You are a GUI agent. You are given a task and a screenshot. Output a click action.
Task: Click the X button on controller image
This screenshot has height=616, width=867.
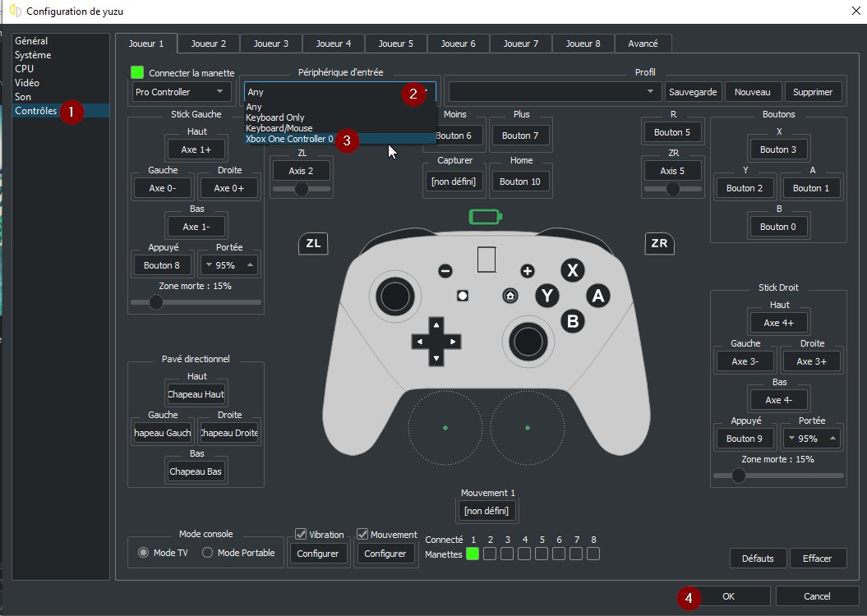click(x=573, y=271)
